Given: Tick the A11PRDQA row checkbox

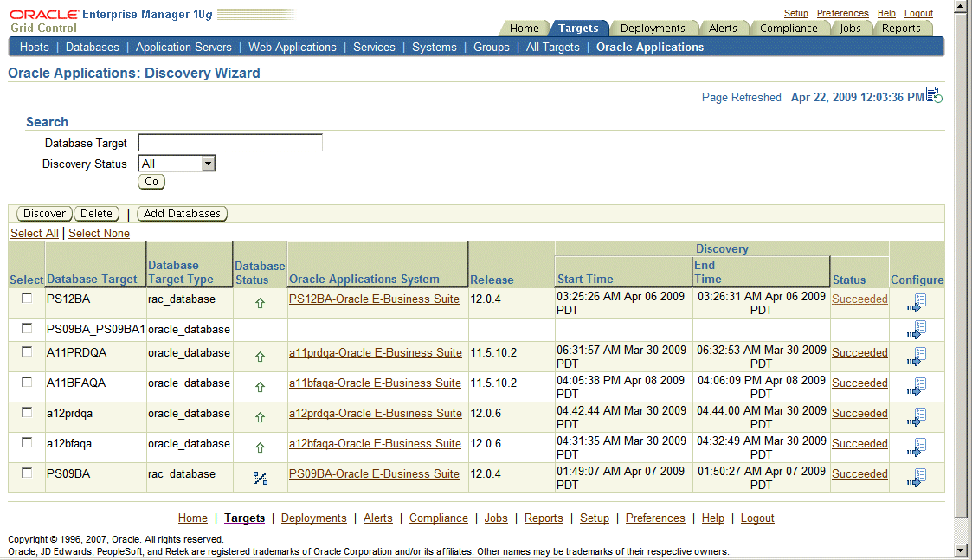Looking at the screenshot, I should pyautogui.click(x=27, y=351).
